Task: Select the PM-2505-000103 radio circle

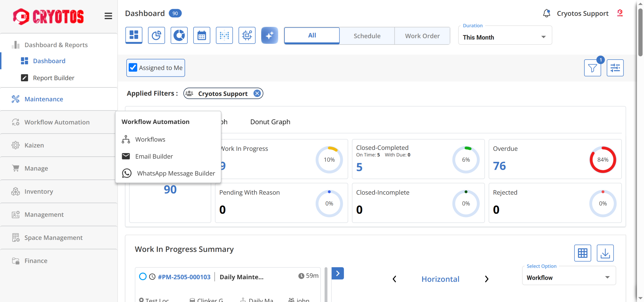Action: [x=143, y=277]
